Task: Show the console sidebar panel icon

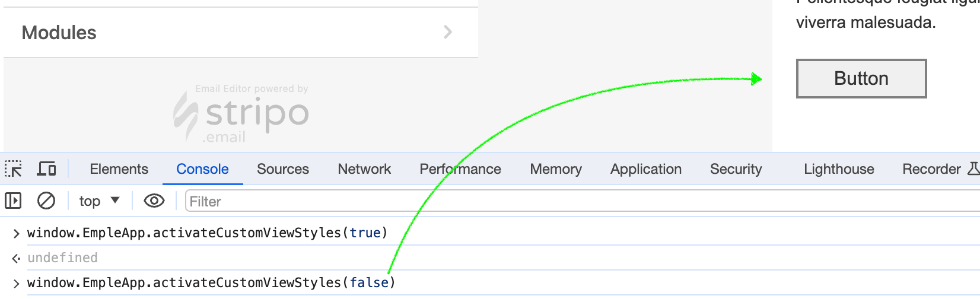Action: point(13,201)
